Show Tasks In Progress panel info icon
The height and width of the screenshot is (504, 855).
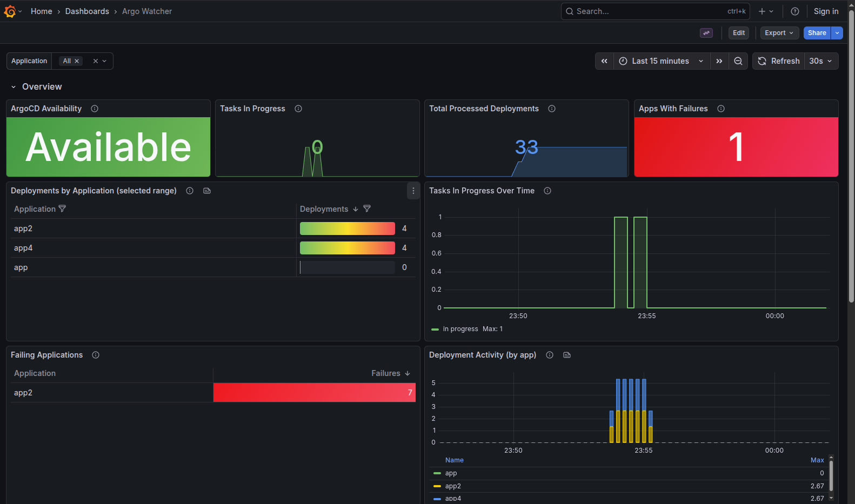[x=298, y=109]
